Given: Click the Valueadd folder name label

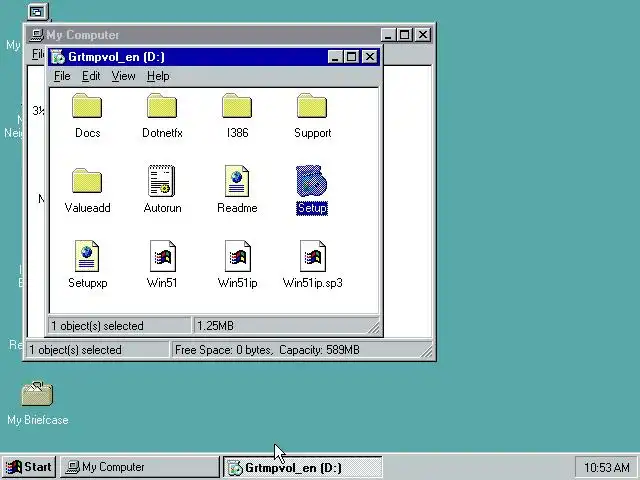Looking at the screenshot, I should point(87,208).
